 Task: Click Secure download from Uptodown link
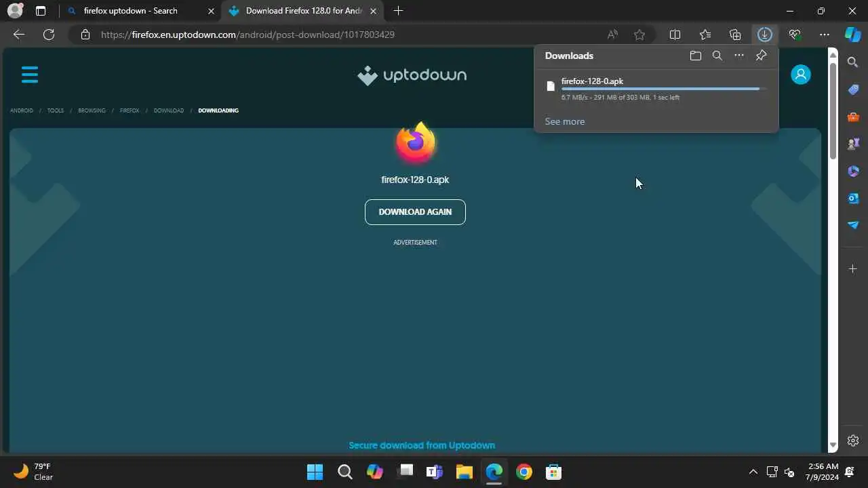point(422,445)
